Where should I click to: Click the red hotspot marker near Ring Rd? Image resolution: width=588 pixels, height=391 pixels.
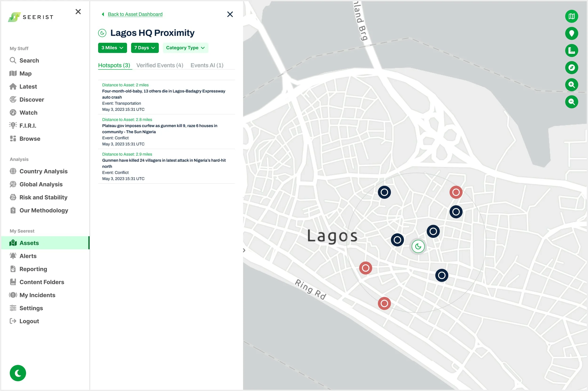pos(384,303)
